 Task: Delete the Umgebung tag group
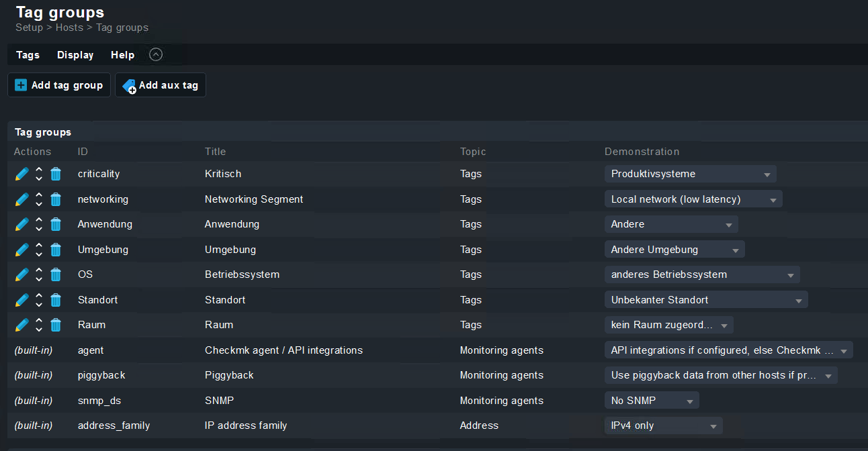pos(56,250)
